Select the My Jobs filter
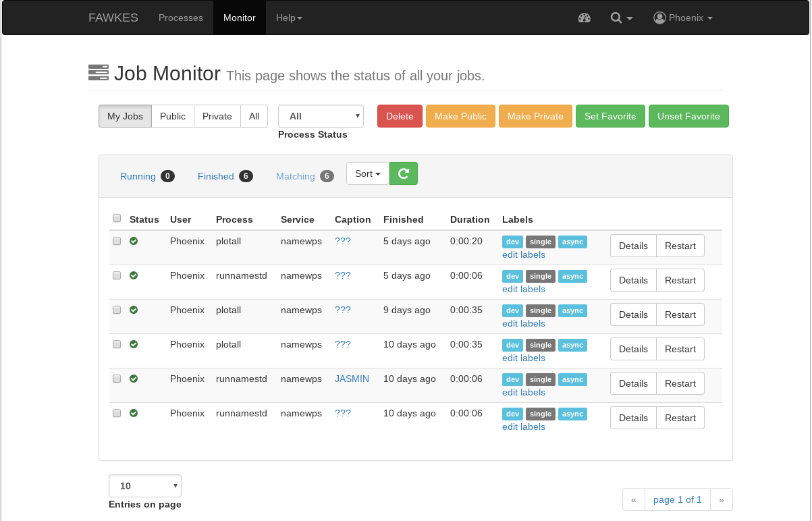Viewport: 812px width, 521px height. pos(125,116)
